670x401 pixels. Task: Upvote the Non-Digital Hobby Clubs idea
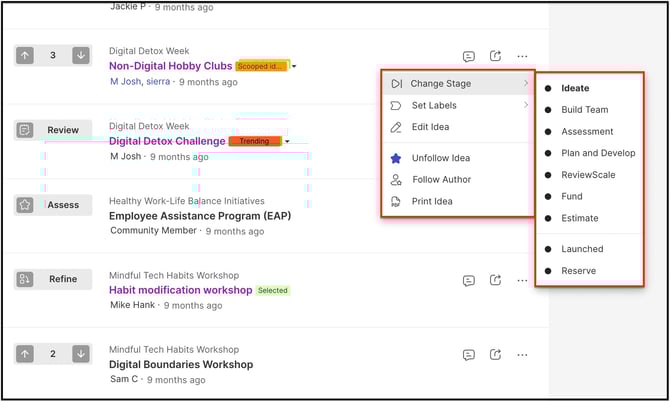point(27,56)
